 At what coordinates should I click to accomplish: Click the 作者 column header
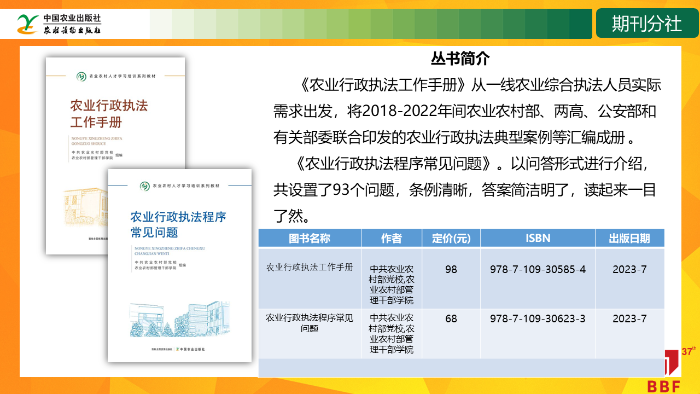click(392, 238)
